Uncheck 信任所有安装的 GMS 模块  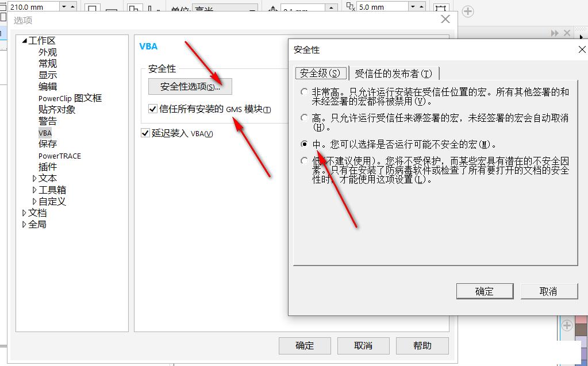tap(153, 109)
